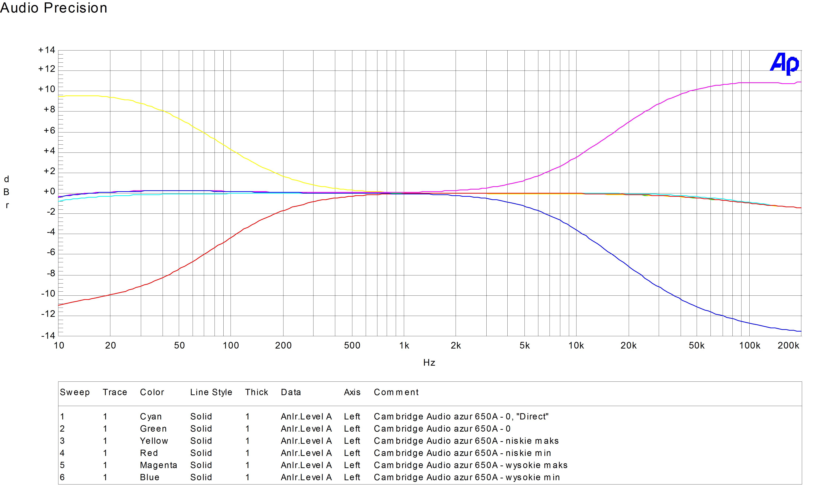Select the 'Comment' column header
The width and height of the screenshot is (819, 504).
(396, 392)
